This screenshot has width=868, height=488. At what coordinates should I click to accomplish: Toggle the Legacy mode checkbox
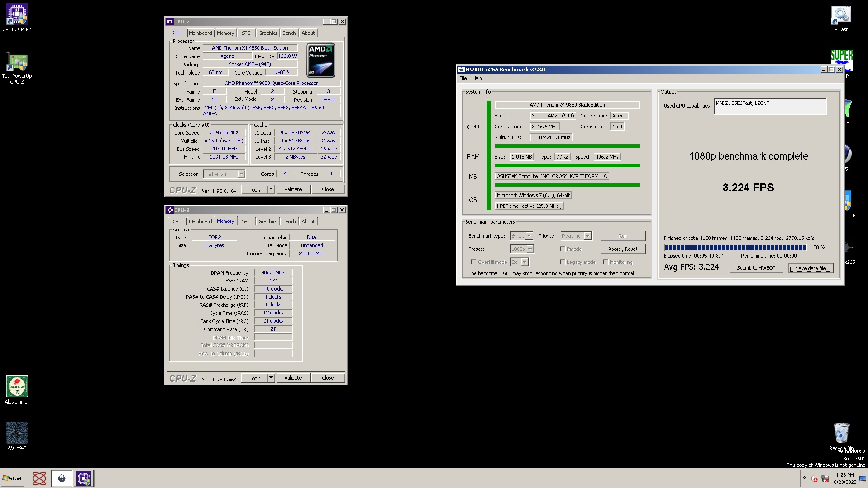pos(562,262)
